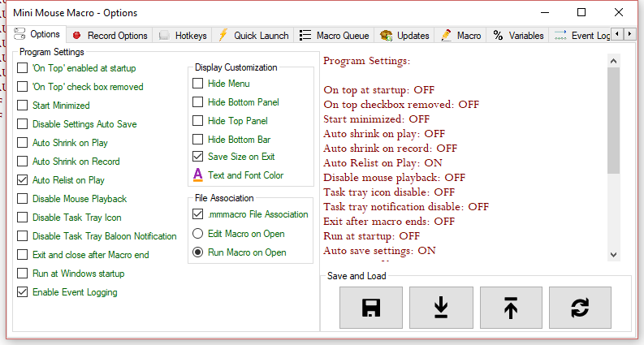644x345 pixels.
Task: Go to the Updates tab
Action: pos(404,36)
